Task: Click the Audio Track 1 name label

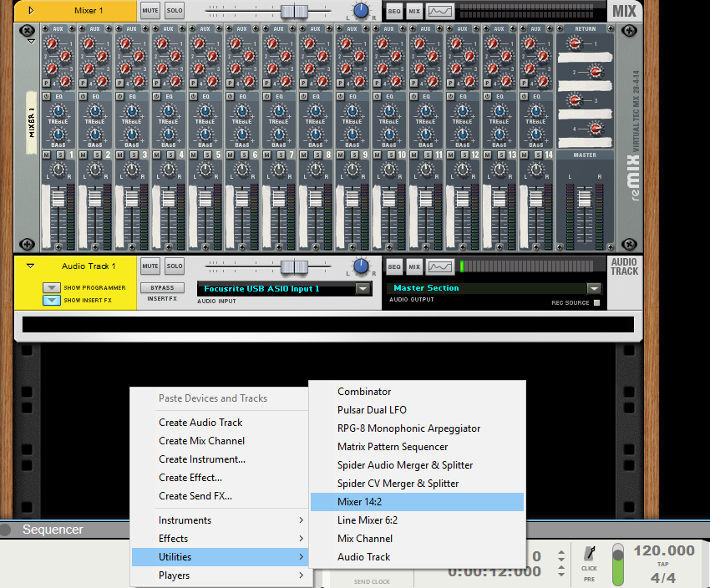Action: click(89, 266)
